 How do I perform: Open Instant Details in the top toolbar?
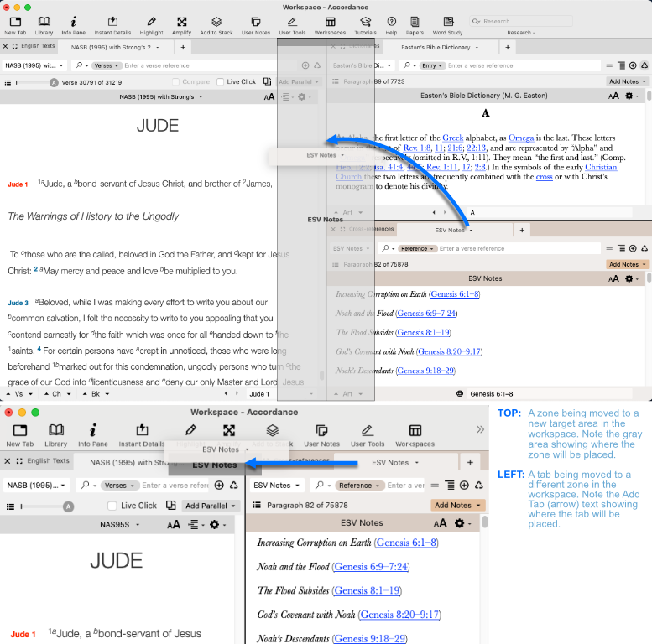tap(112, 24)
